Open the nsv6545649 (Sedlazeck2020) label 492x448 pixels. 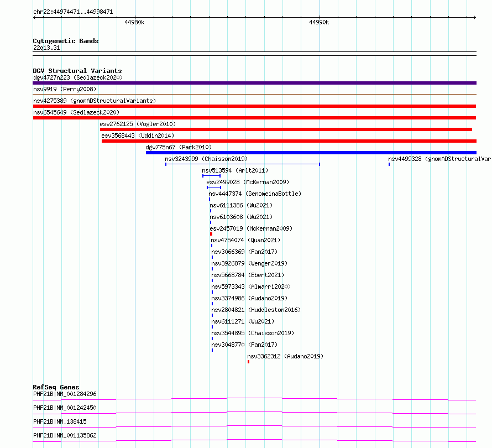(76, 112)
